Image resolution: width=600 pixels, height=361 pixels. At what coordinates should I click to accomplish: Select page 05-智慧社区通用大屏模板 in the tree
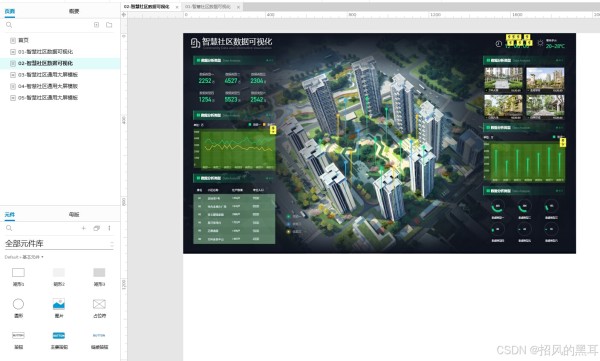click(48, 98)
